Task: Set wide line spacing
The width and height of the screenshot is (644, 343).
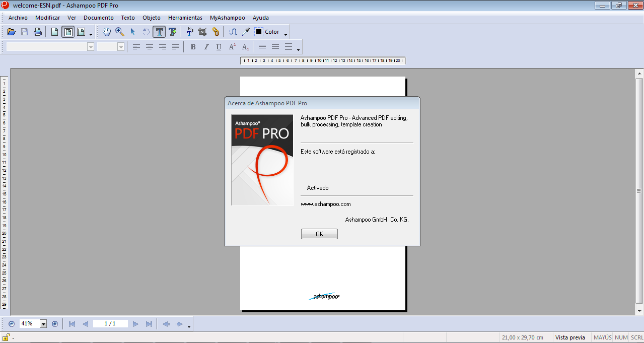Action: click(289, 47)
